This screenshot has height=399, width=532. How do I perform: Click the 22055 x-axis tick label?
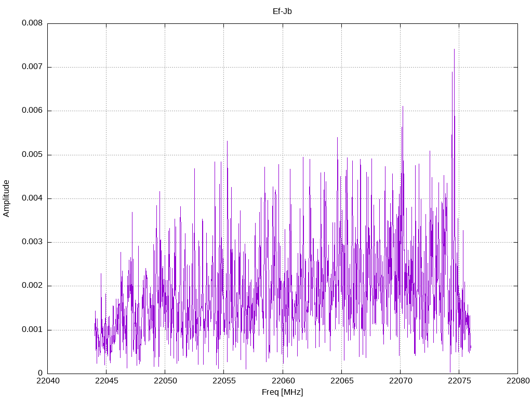point(223,381)
